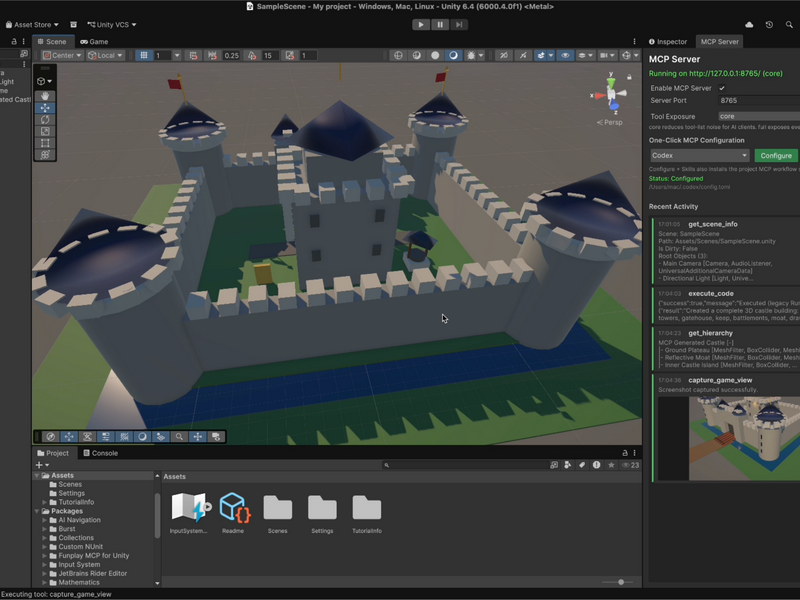The width and height of the screenshot is (800, 600).
Task: Open Undo History
Action: coord(769,24)
